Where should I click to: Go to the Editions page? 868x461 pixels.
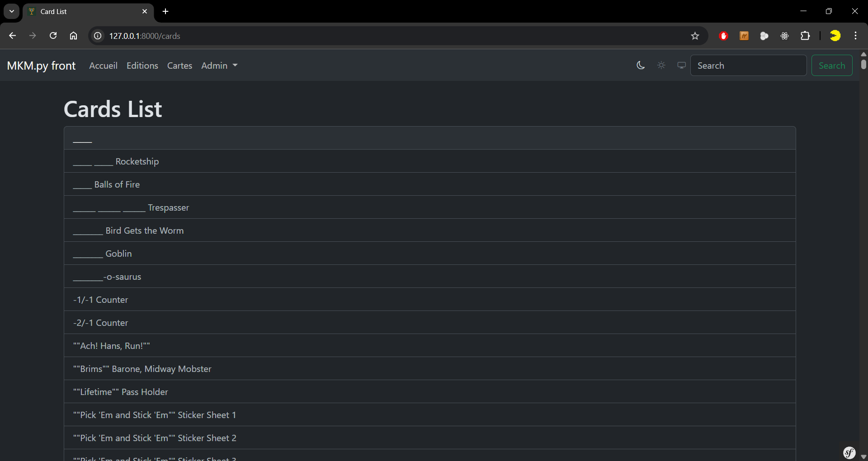pos(142,66)
